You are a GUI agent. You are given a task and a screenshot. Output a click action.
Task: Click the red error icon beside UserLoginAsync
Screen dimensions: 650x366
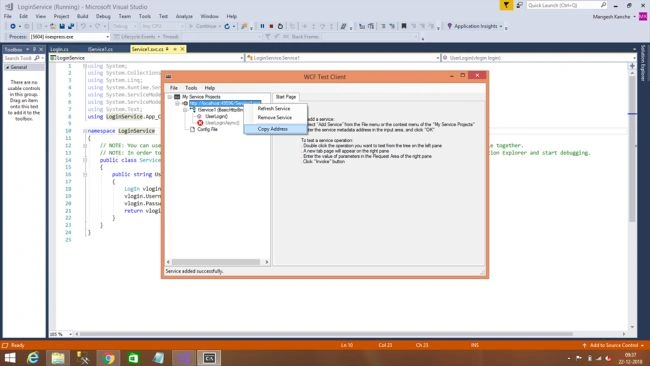200,123
